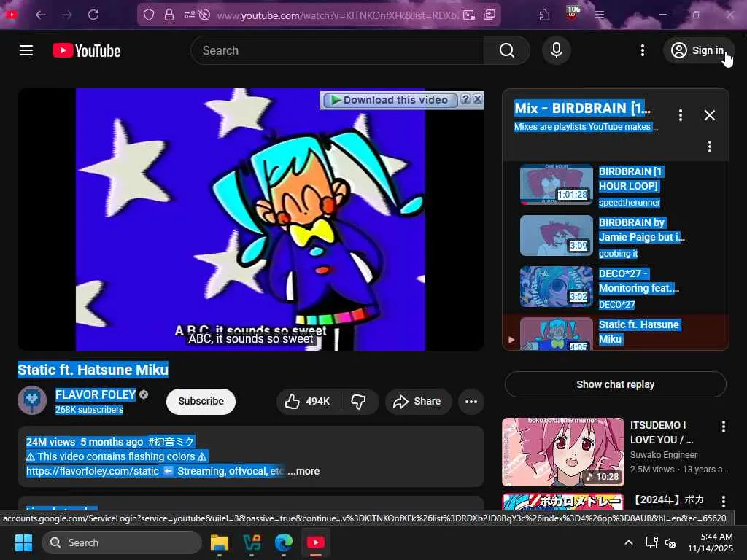The width and height of the screenshot is (747, 560).
Task: Open the clock showing 5:44 AM
Action: click(x=710, y=542)
